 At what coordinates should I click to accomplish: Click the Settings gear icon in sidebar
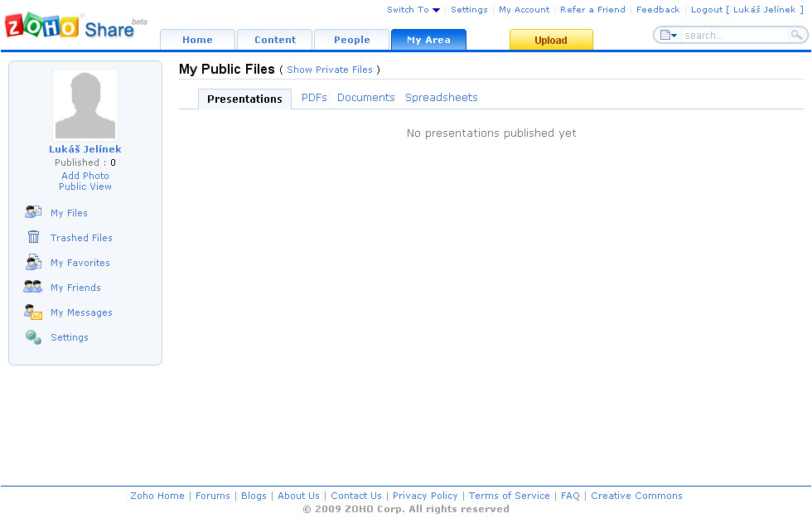(x=33, y=337)
